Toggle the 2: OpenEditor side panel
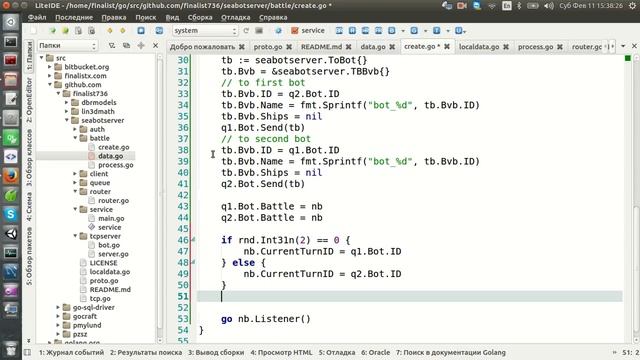The height and width of the screenshot is (360, 640). coord(29,100)
